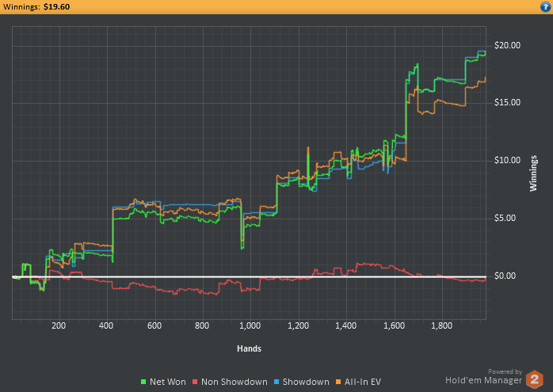Click the $20.00 y-axis label
This screenshot has height=392, width=553.
tap(507, 45)
